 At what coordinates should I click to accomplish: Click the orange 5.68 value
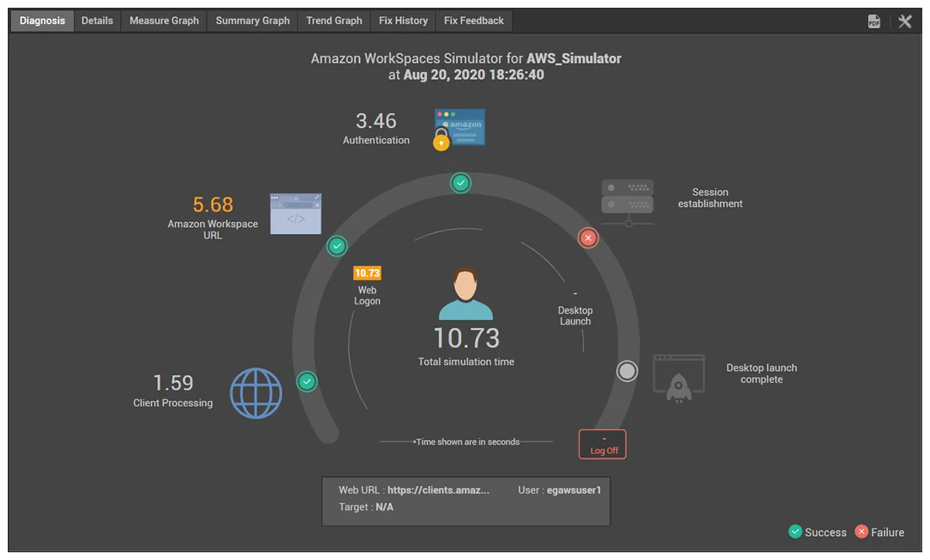[x=213, y=204]
